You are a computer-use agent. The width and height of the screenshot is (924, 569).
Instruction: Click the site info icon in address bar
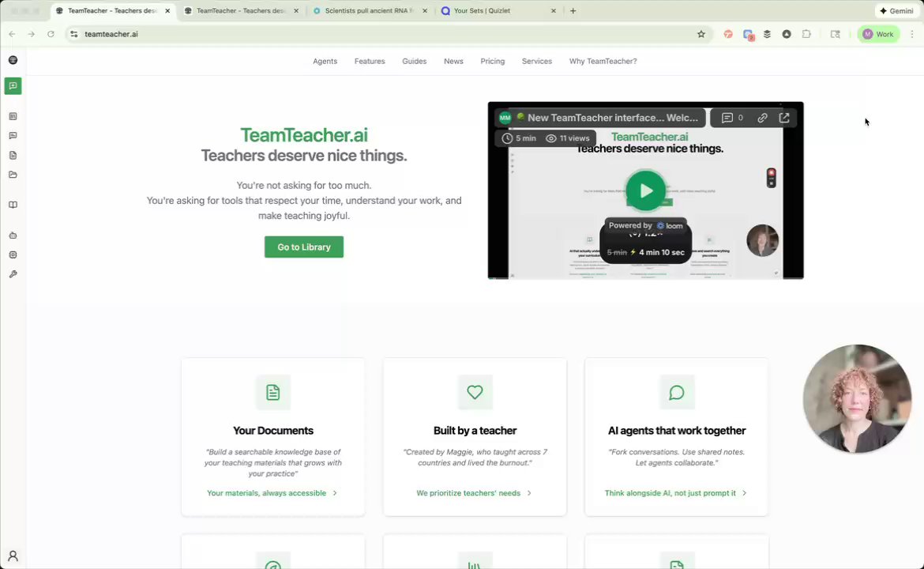pyautogui.click(x=74, y=34)
